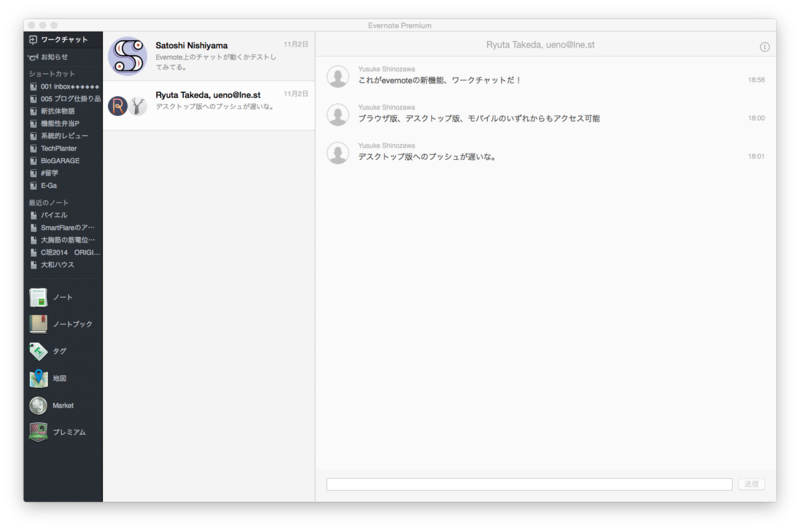Click avatar beside the 18:00 message

(x=338, y=114)
